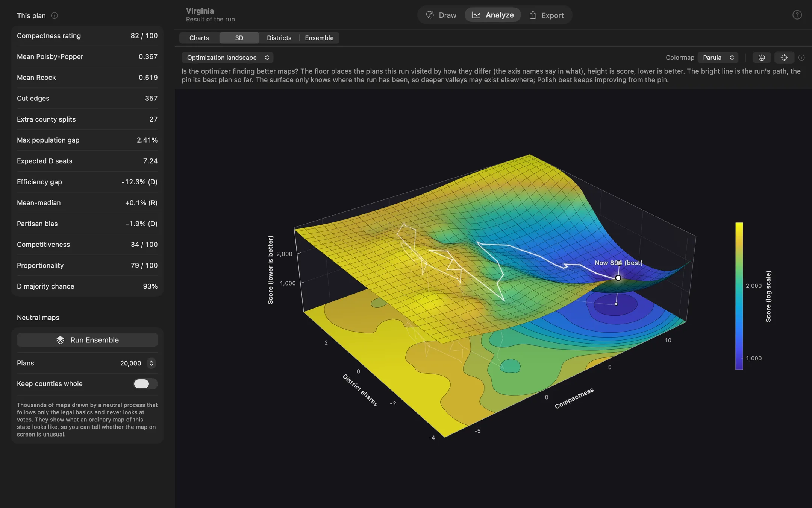Click the globe view icon button
The width and height of the screenshot is (812, 508).
[x=762, y=58]
